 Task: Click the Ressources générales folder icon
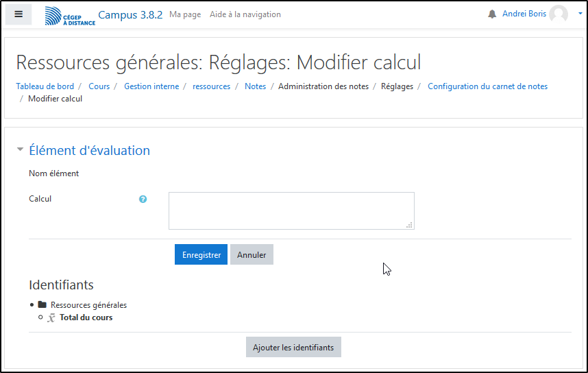tap(42, 305)
